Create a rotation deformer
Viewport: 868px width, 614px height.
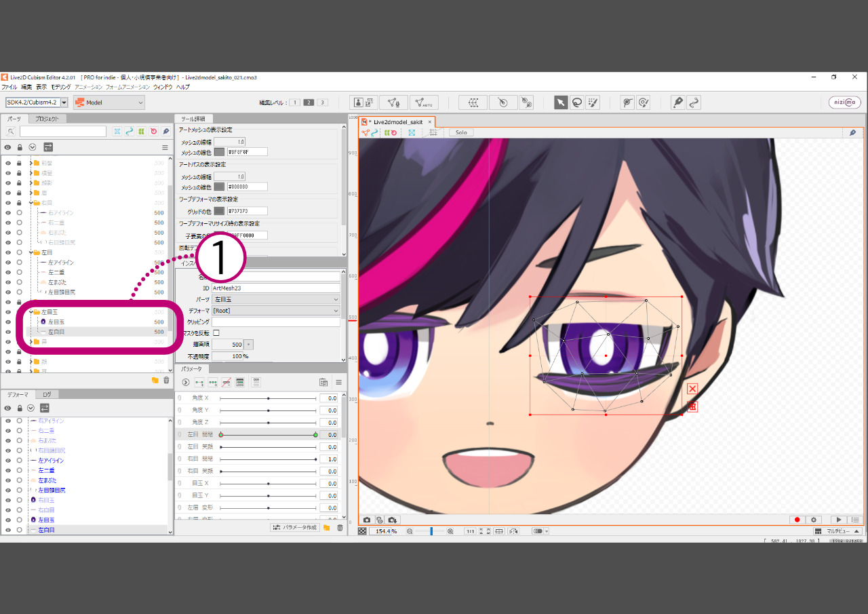[x=502, y=102]
